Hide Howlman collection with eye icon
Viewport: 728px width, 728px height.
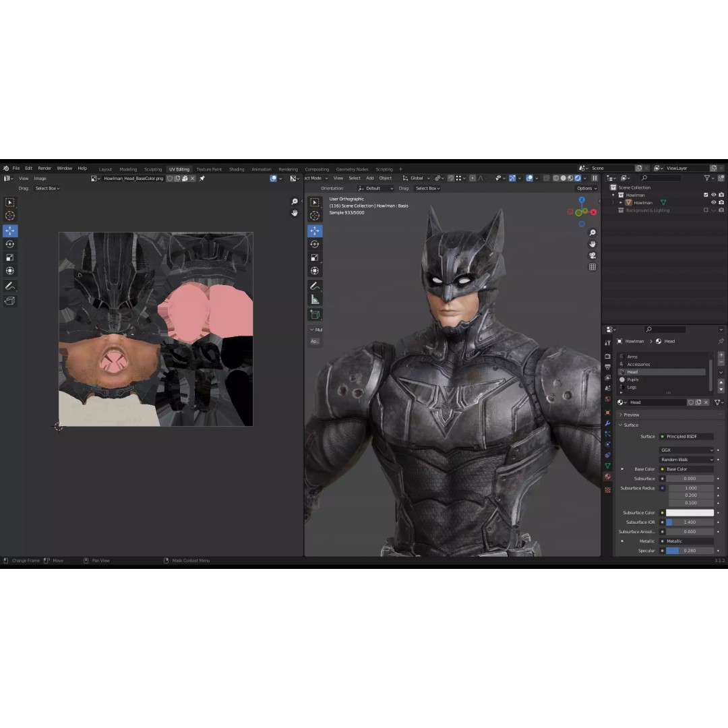(x=714, y=195)
